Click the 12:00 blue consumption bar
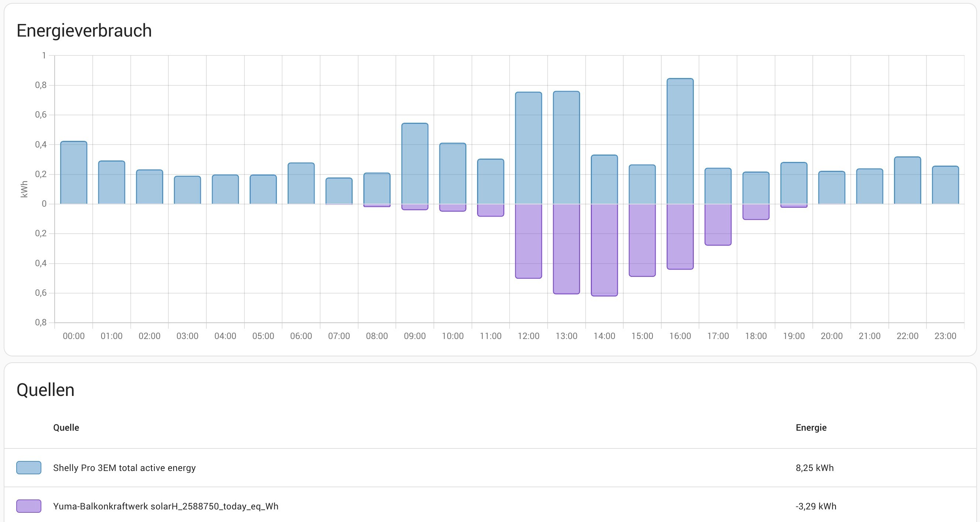Viewport: 980px width, 522px height. [528, 148]
